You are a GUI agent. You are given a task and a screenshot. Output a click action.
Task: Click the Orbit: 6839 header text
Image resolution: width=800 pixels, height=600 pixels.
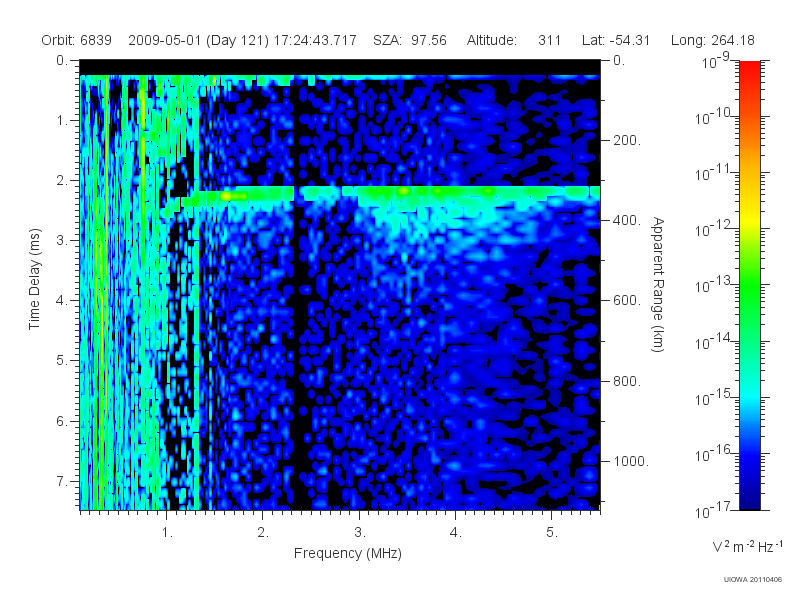tap(77, 40)
